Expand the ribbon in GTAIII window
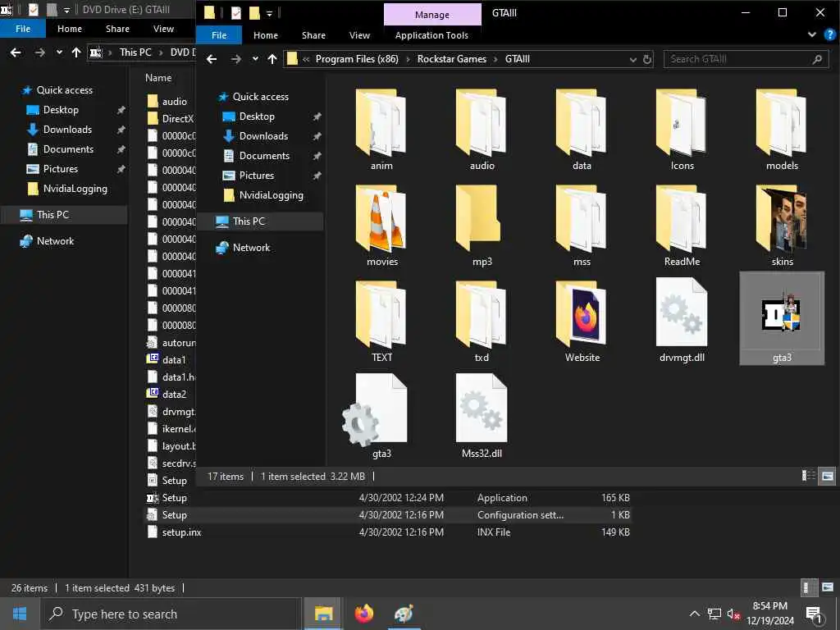Viewport: 840px width, 630px height. [812, 34]
